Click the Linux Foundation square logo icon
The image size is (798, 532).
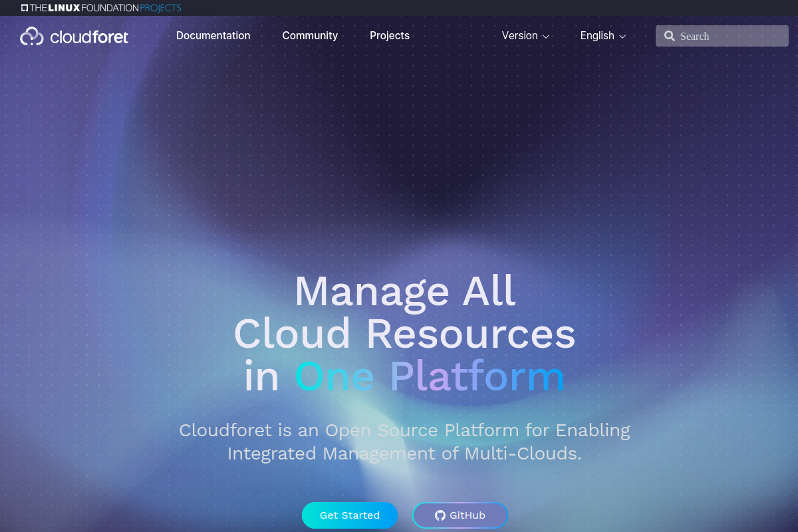25,8
